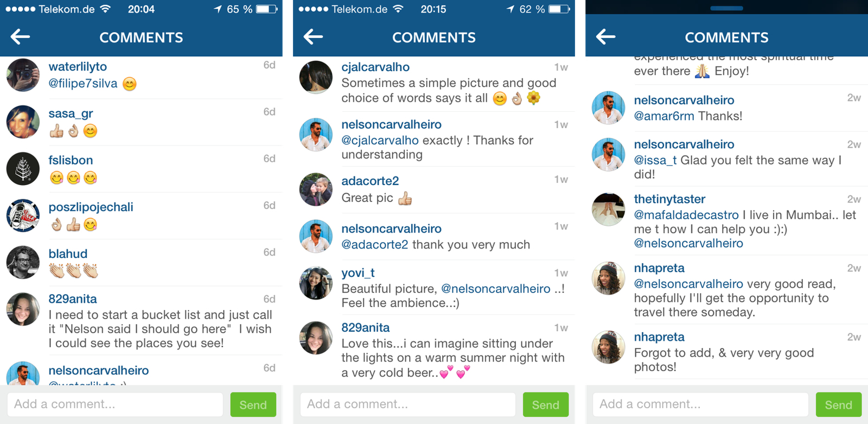Tap yovi_t's profile picture
Viewport: 868px width, 424px height.
pos(316,283)
